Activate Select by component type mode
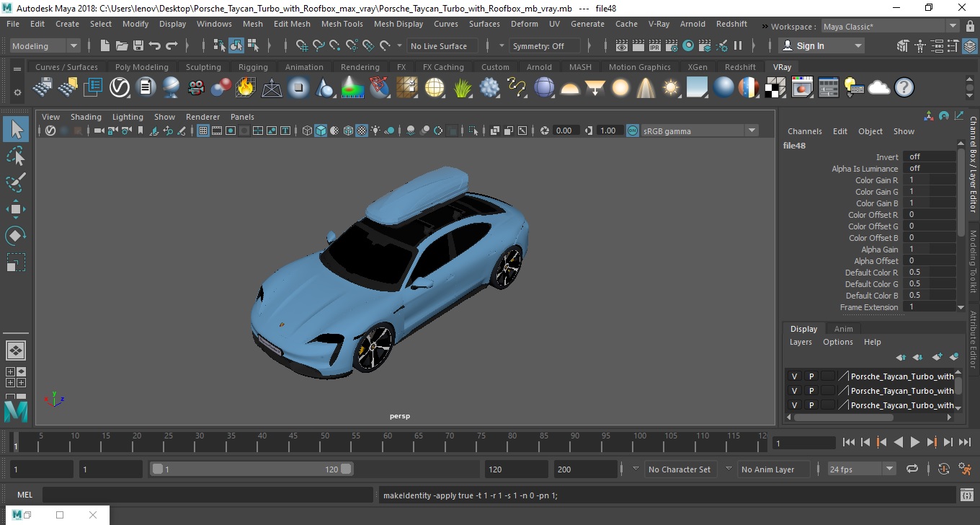Screen dimensions: 980x525 coord(254,45)
